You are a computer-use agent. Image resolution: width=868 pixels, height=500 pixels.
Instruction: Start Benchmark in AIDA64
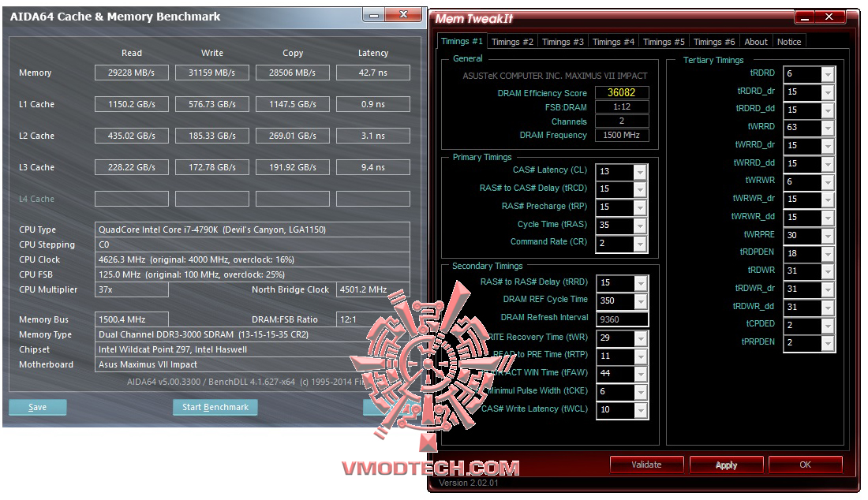215,407
